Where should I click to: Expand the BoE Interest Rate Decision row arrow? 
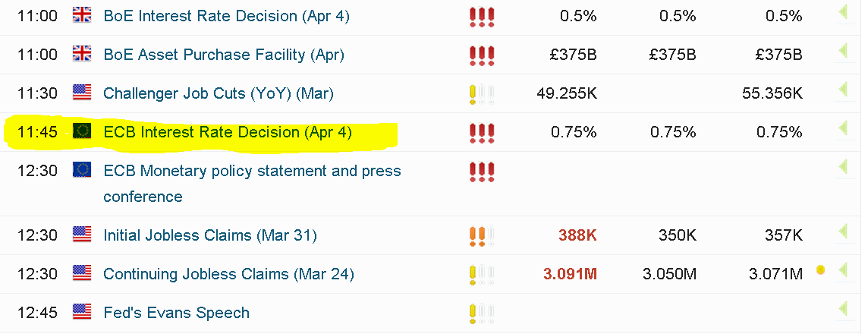(843, 12)
